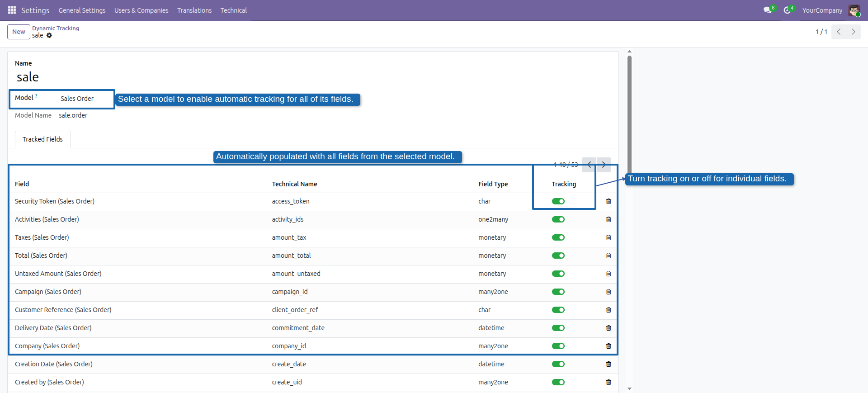Go back to Dynamic Tracking breadcrumb
Image resolution: width=868 pixels, height=393 pixels.
click(x=56, y=28)
